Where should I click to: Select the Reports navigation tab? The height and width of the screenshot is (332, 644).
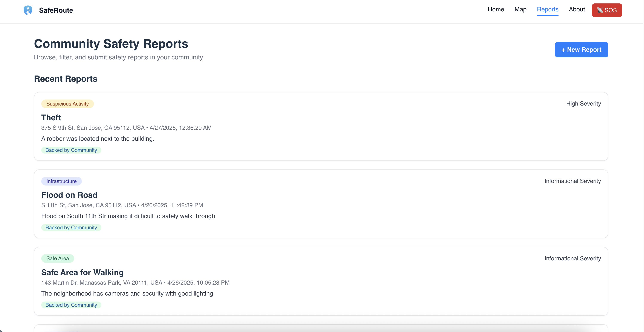coord(547,9)
